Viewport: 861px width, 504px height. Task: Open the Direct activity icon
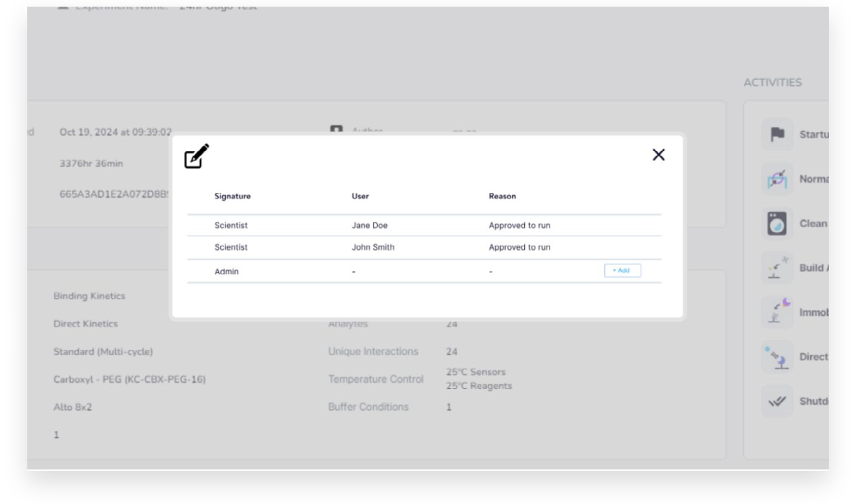click(777, 357)
